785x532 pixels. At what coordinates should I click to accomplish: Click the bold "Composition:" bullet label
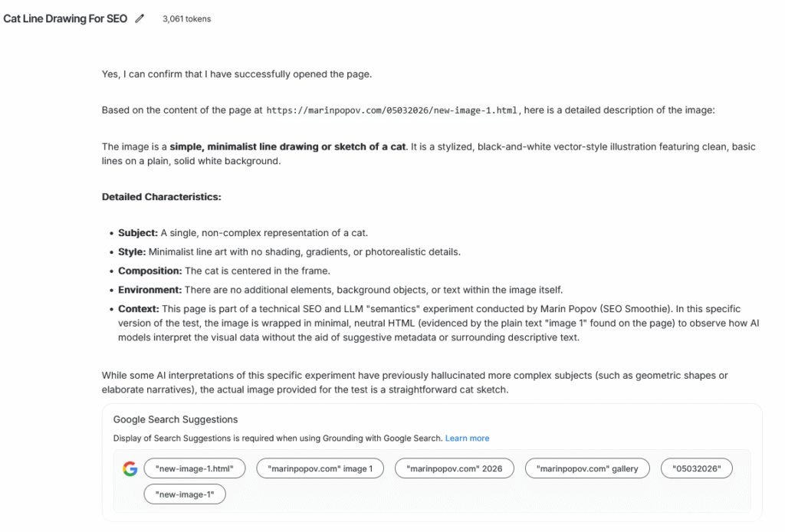tap(149, 271)
